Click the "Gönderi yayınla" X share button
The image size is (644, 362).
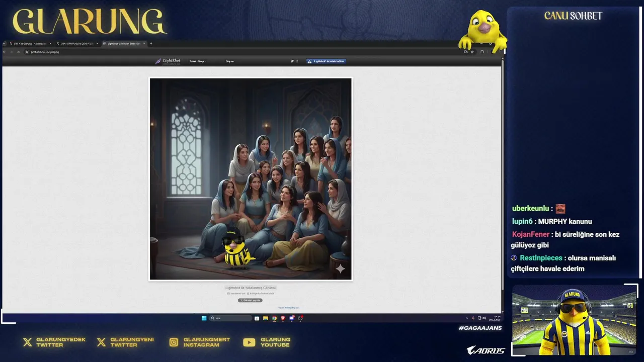tap(250, 300)
